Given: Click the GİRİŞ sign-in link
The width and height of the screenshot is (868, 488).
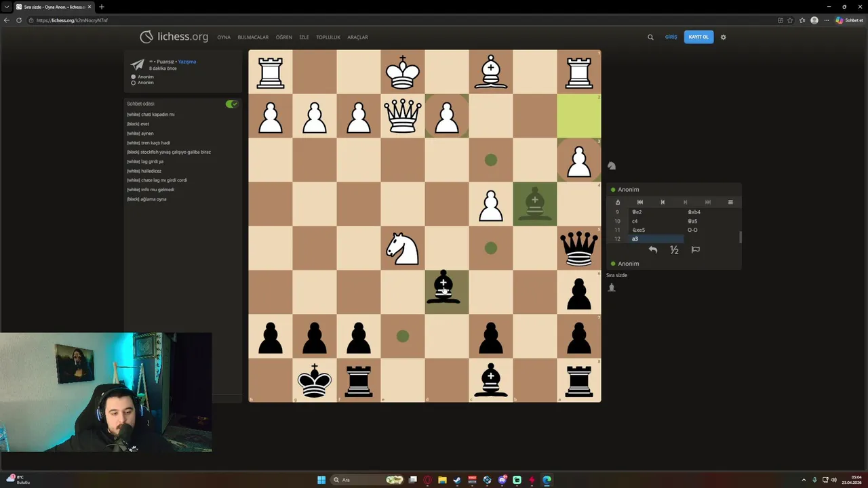Looking at the screenshot, I should [x=671, y=37].
